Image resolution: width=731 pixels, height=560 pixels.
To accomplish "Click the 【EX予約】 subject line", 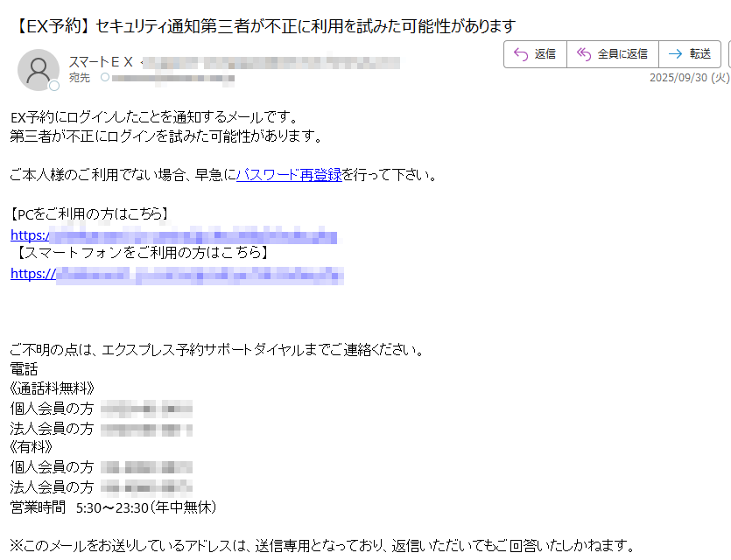I will pyautogui.click(x=264, y=25).
